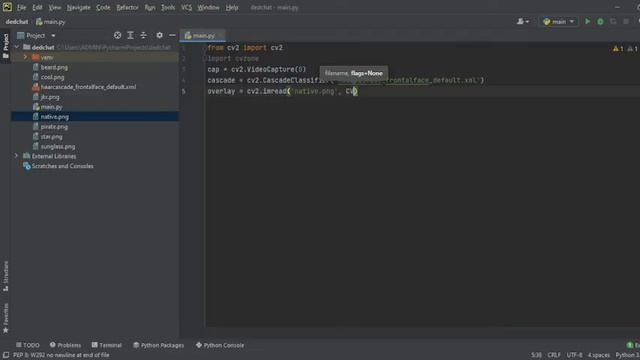Click the cv2.VideoCapture(0) code line
Viewport: 640px width, 360px height.
(256, 69)
